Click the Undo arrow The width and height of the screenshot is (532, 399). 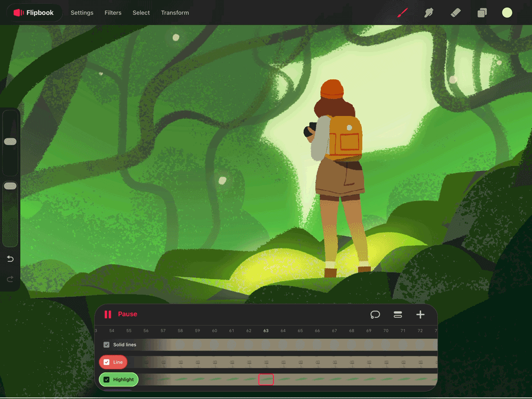10,259
